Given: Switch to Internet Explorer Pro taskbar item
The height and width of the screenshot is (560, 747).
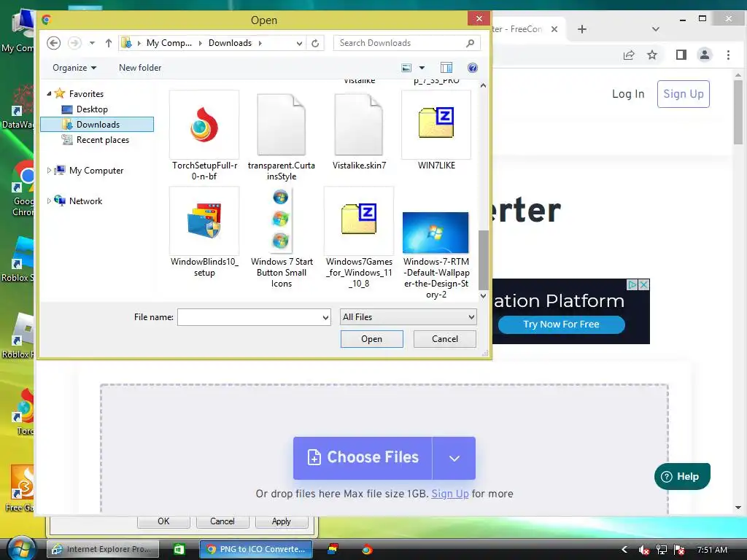Looking at the screenshot, I should [x=101, y=550].
